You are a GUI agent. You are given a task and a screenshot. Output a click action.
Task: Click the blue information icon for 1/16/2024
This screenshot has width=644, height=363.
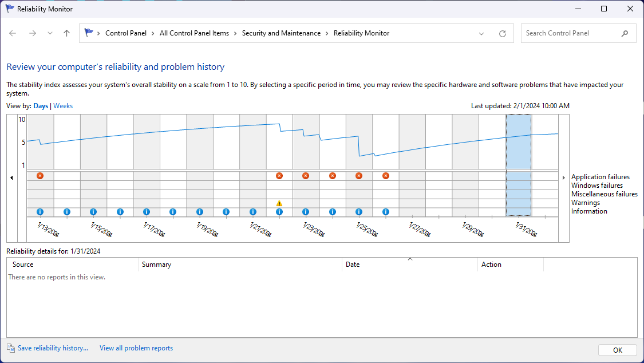coord(120,212)
